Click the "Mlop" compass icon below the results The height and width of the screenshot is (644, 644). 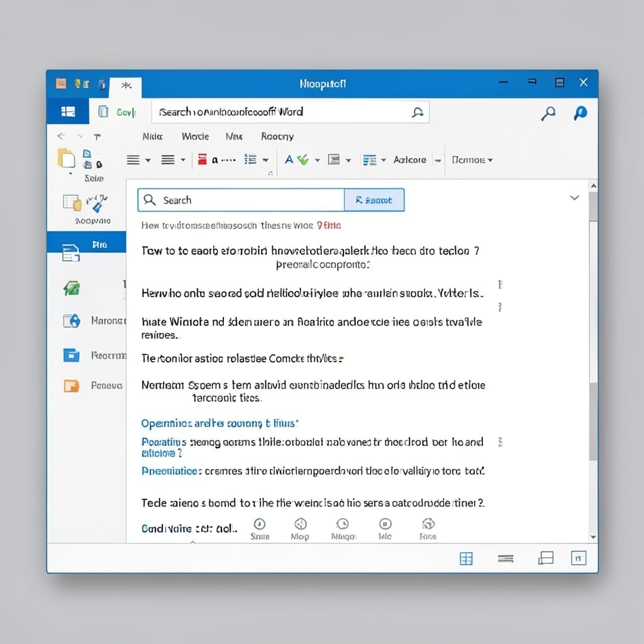click(301, 524)
